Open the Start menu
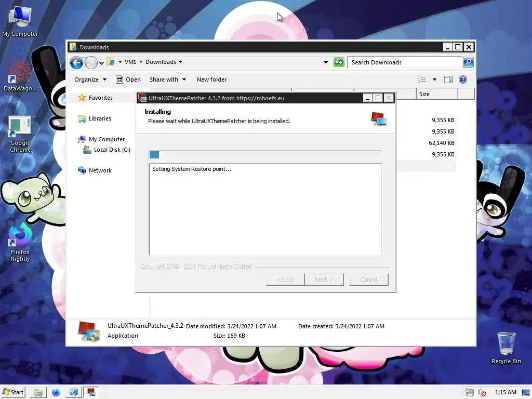Screen dimensions: 532x399 pos(13,392)
